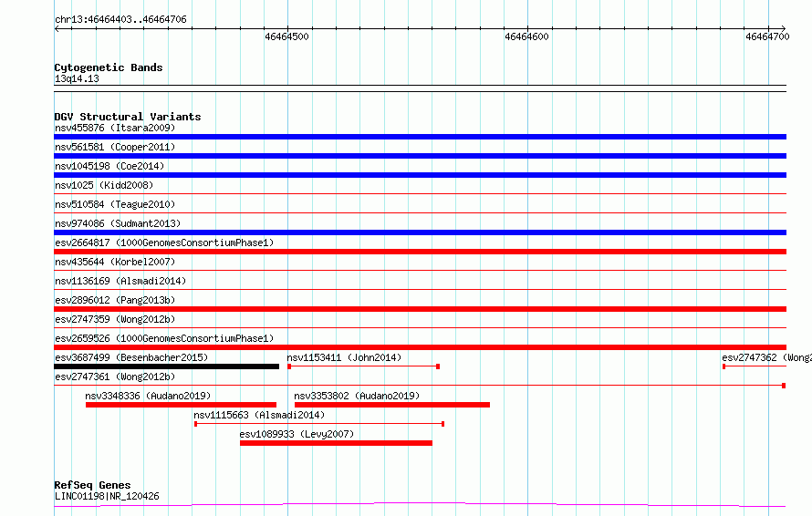Click the red bar under esv2659526
812x516 pixels.
(x=420, y=347)
